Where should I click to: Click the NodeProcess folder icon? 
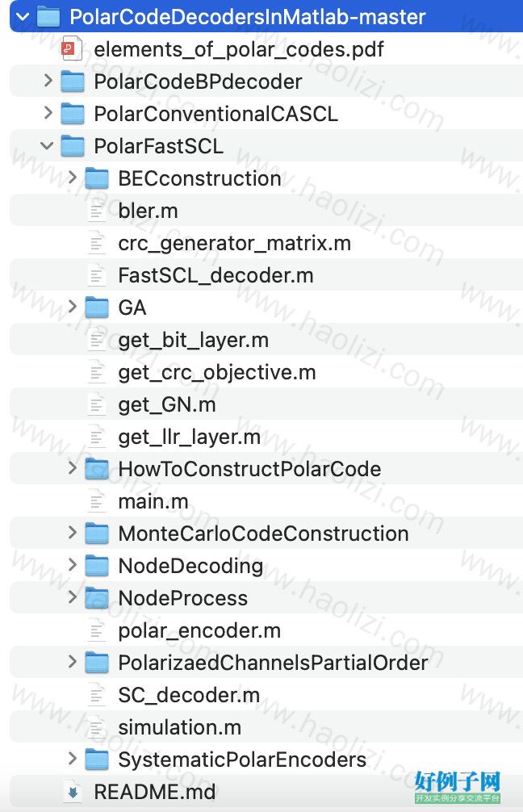click(97, 598)
